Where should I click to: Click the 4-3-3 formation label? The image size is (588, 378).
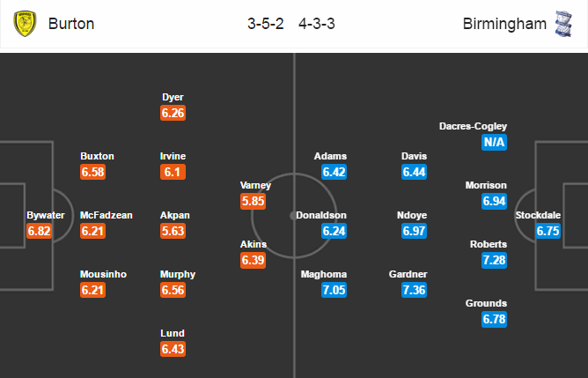317,24
